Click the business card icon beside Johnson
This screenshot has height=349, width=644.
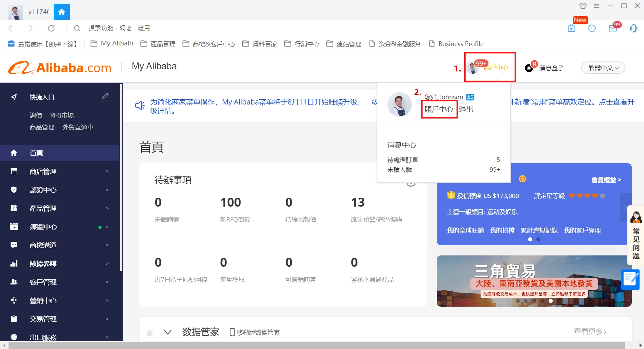pos(470,97)
